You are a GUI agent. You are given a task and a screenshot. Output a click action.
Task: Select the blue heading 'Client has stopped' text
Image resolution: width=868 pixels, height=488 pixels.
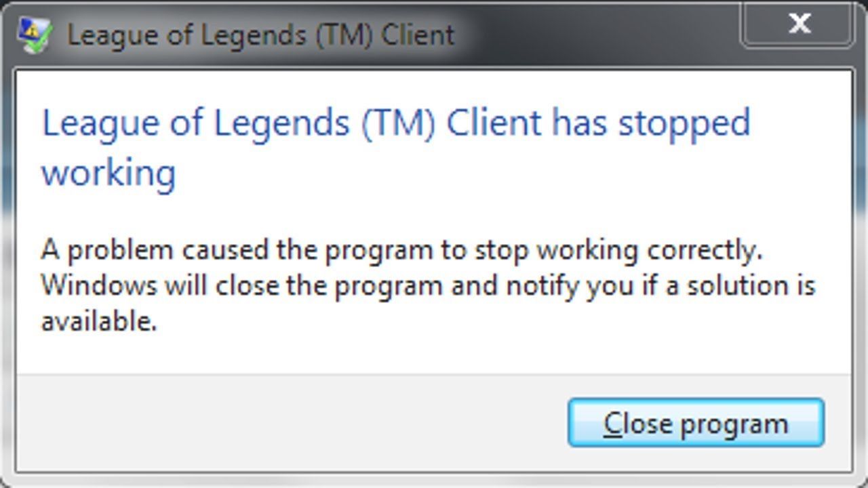(x=598, y=123)
